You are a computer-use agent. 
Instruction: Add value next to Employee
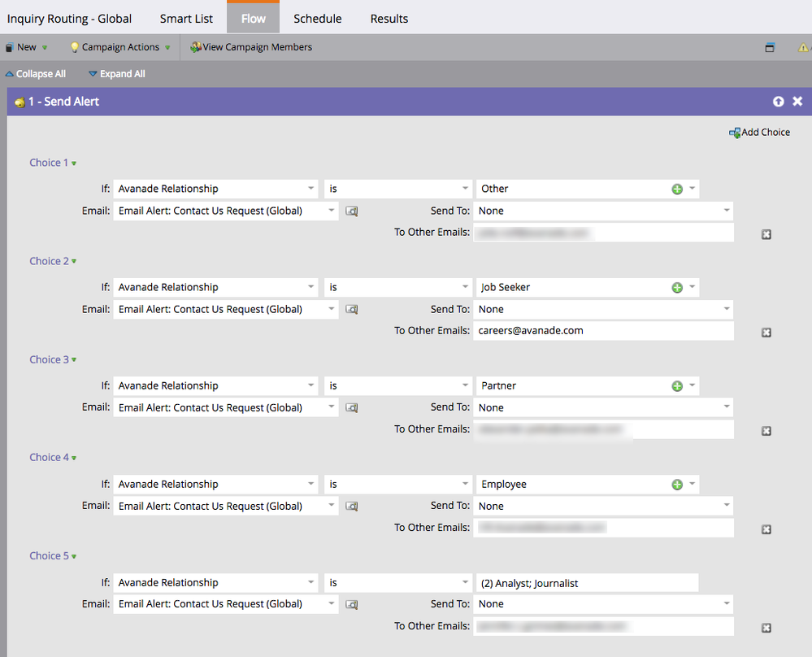(x=677, y=485)
